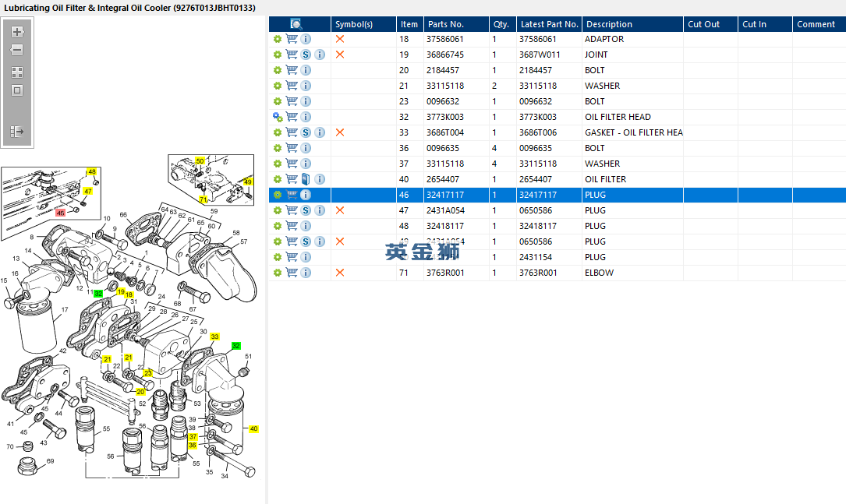Image resolution: width=846 pixels, height=504 pixels.
Task: Click the Latest Part No. column header
Action: 549,24
